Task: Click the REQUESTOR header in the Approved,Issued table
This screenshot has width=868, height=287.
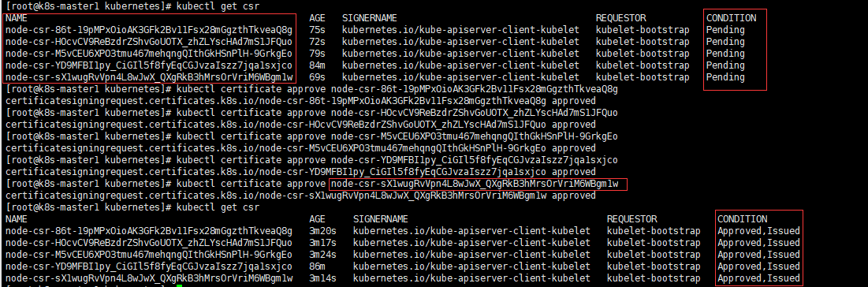Action: pyautogui.click(x=631, y=219)
